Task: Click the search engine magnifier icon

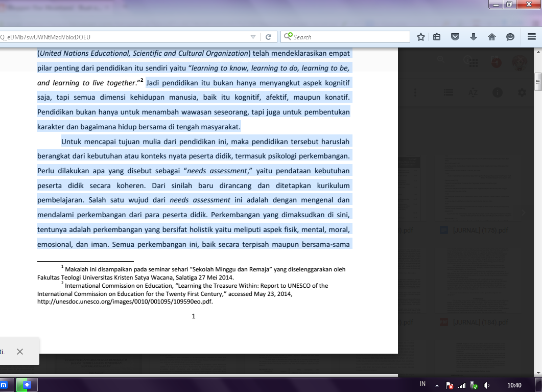Action: tap(288, 36)
